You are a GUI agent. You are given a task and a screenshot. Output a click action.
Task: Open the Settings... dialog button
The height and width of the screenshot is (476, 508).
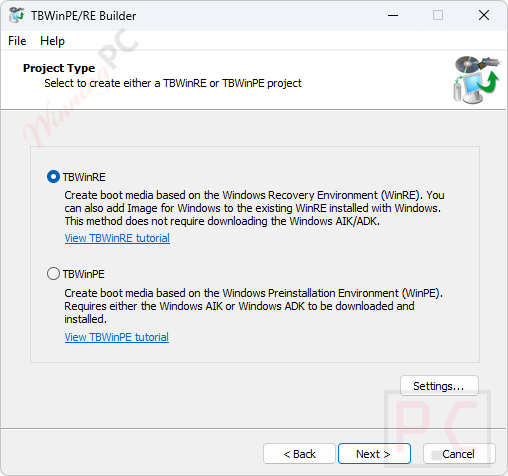[439, 386]
